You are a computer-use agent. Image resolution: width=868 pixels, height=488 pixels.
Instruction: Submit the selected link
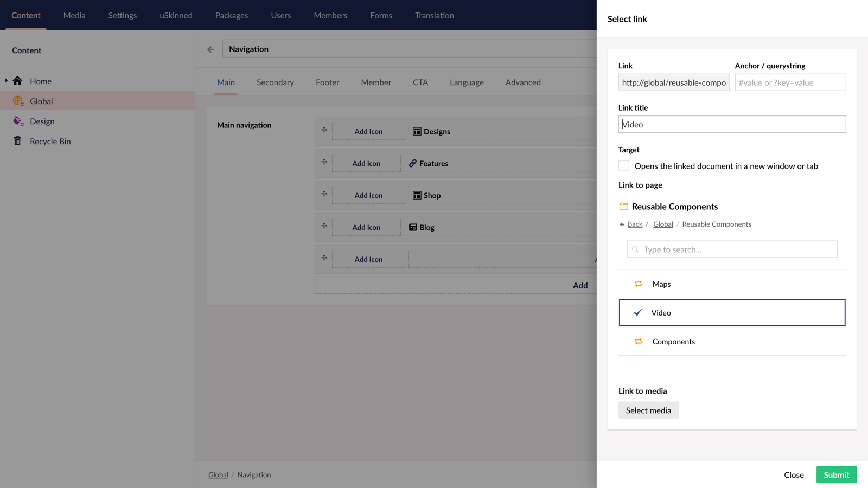coord(836,474)
